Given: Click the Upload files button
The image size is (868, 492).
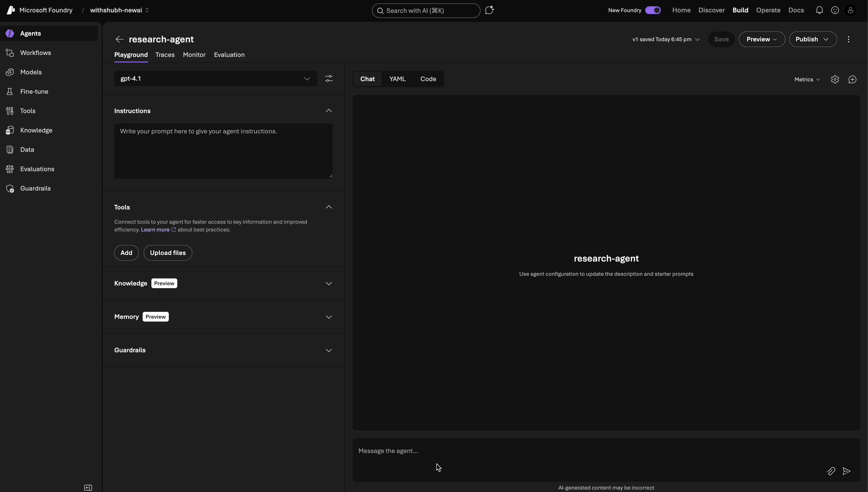Looking at the screenshot, I should coord(168,252).
